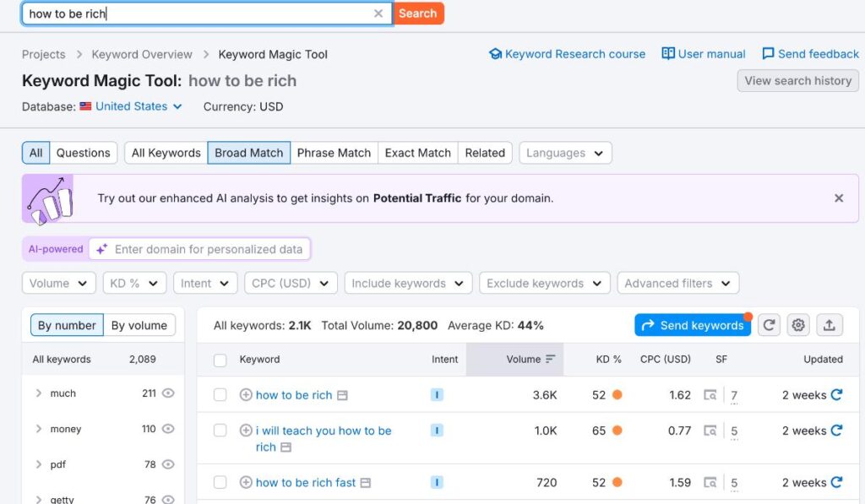Open the CPC (USD) filter dropdown
Image resolution: width=865 pixels, height=504 pixels.
click(291, 284)
